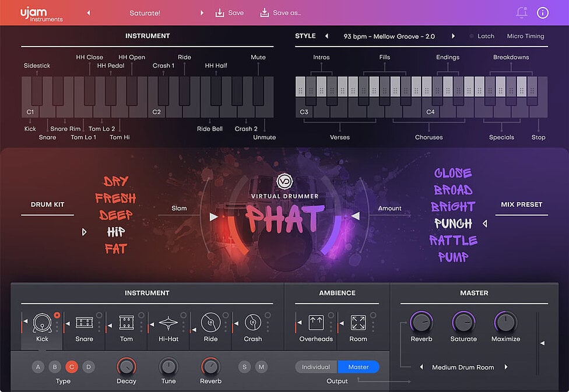Advance to the next style preset arrow
569x392 pixels.
coord(454,36)
